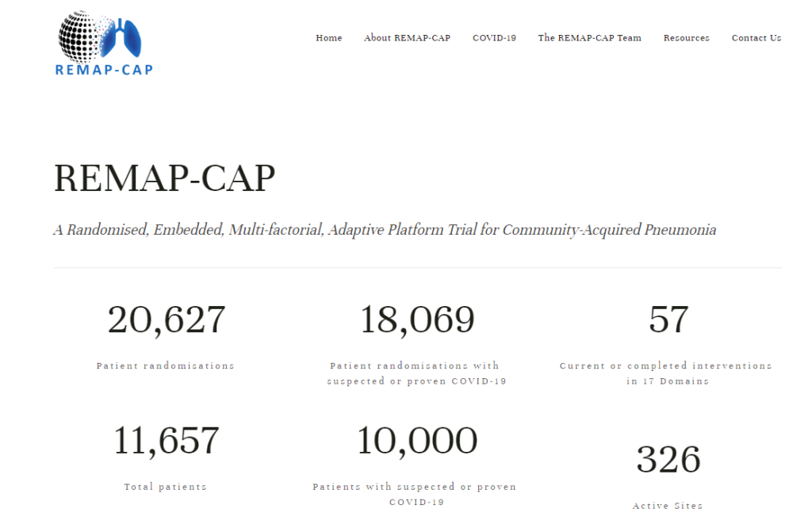
Task: Expand The REMAP-CAP Team navigation entry
Action: tap(589, 37)
